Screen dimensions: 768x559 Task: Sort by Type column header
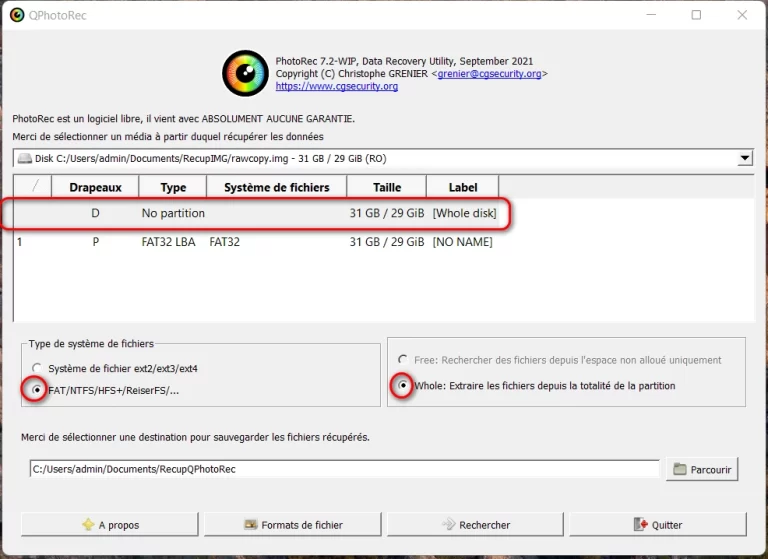173,187
